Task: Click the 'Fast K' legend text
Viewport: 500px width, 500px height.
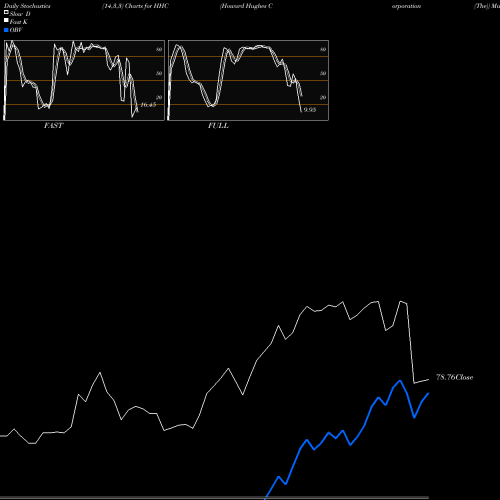Action: (19, 22)
